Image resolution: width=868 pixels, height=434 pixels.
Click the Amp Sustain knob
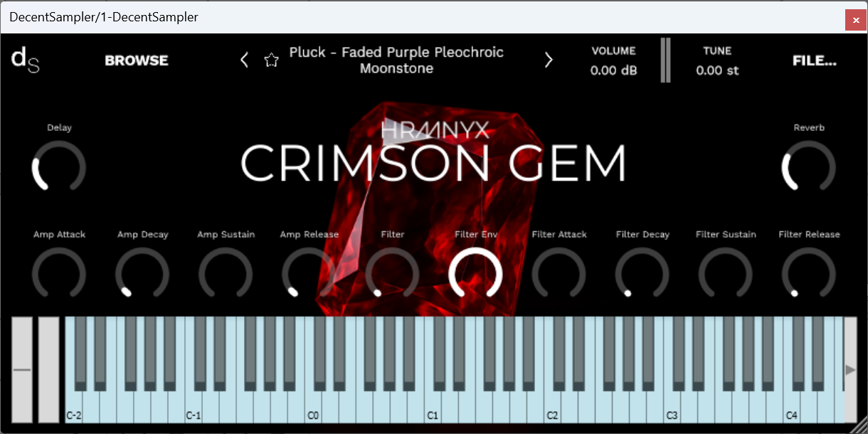point(226,275)
